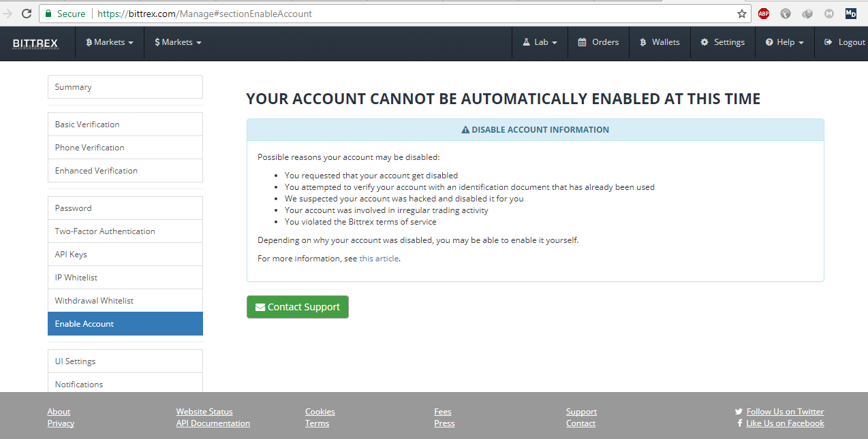
Task: Open the Withdrawal Whitelist section
Action: 125,301
